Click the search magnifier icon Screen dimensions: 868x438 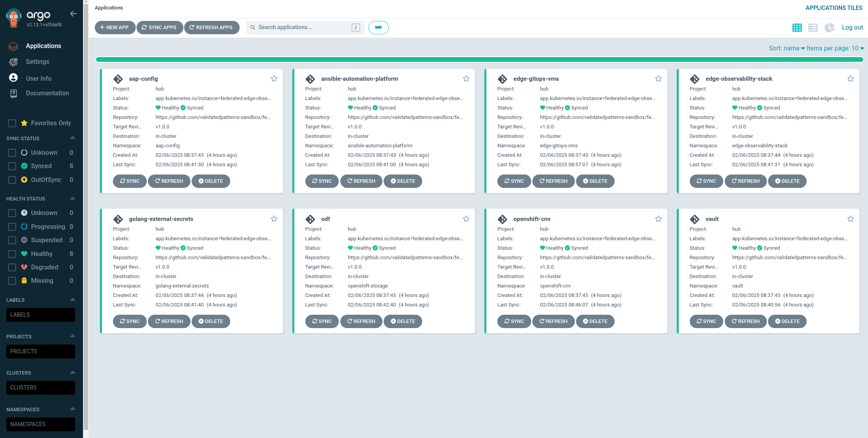coord(253,28)
